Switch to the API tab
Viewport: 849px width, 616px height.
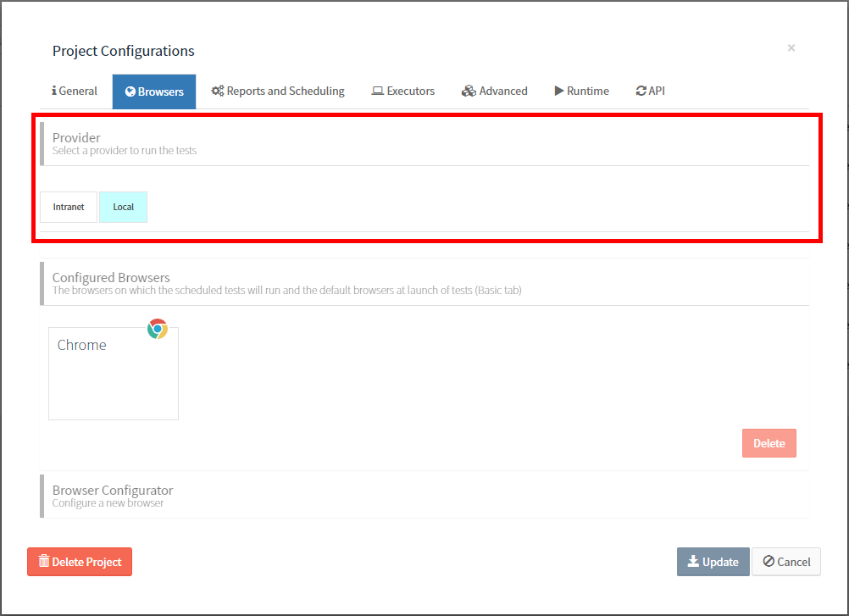650,91
